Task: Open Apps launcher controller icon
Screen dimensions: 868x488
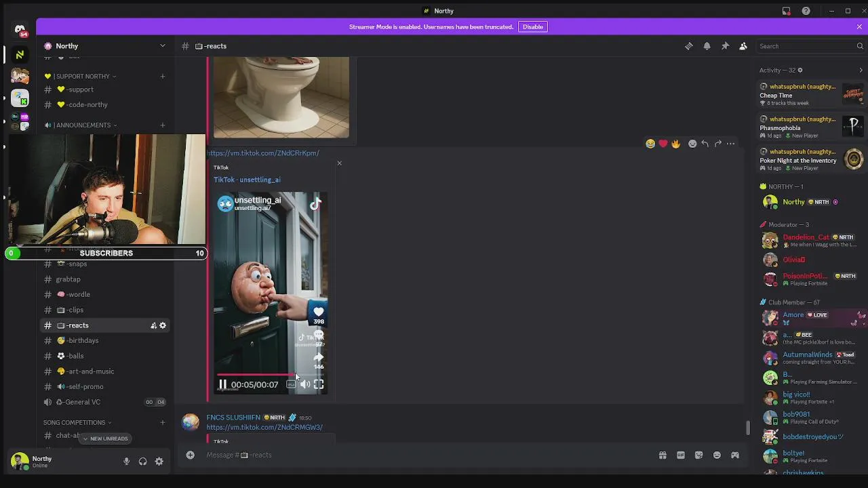Action: coord(735,455)
